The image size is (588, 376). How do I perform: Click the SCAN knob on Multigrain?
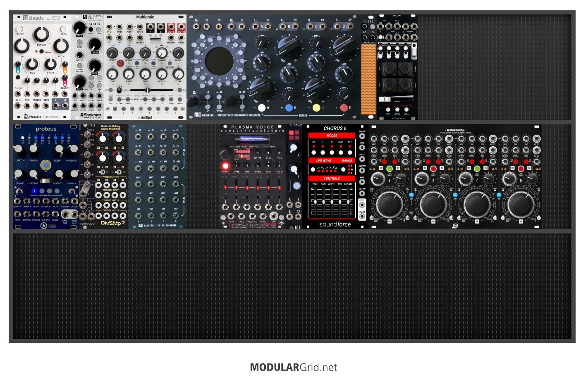(145, 53)
